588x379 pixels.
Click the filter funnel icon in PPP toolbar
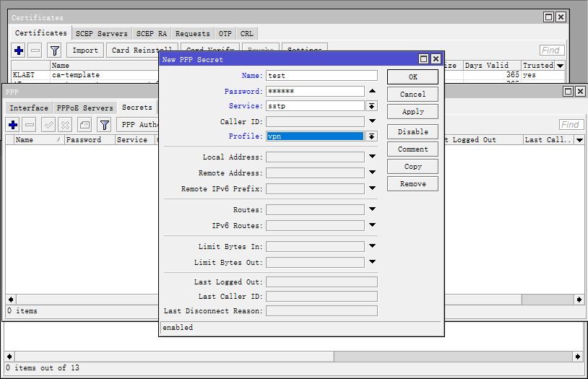pos(104,125)
